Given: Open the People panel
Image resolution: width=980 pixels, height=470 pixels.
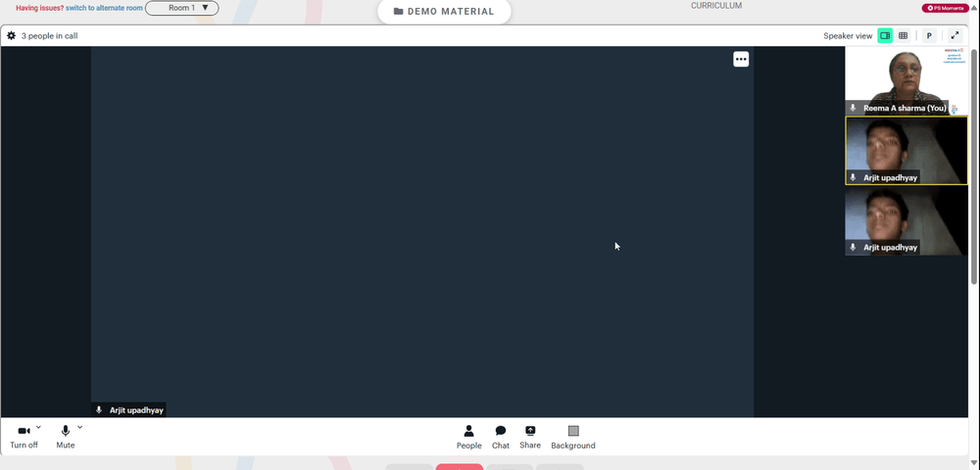Looking at the screenshot, I should 468,437.
